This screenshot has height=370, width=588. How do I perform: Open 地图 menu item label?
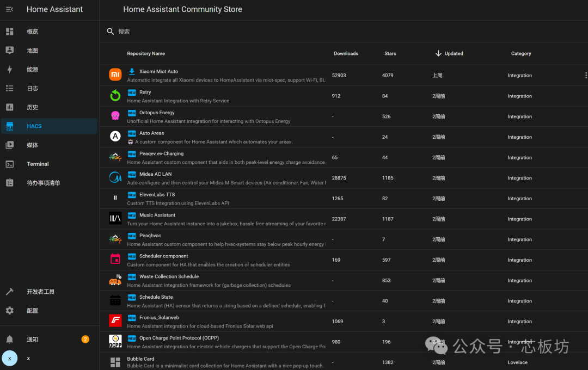point(33,50)
